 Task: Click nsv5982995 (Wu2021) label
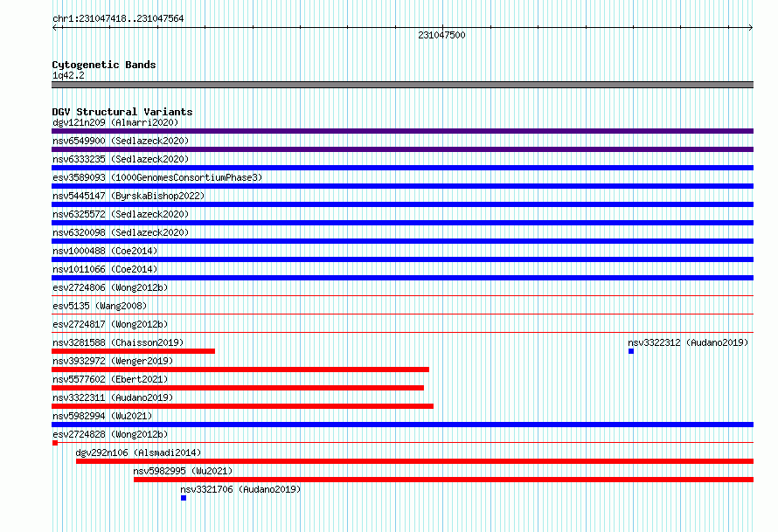(x=183, y=471)
